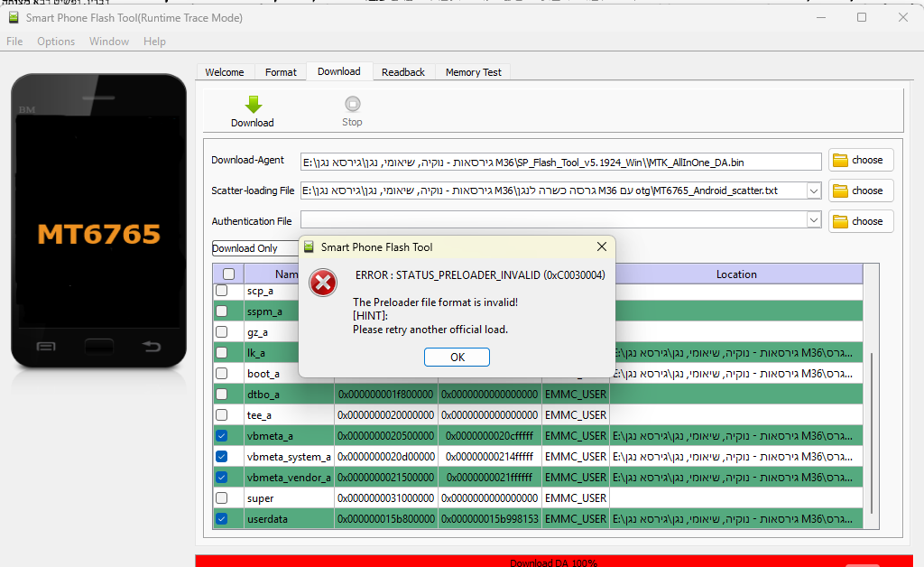This screenshot has height=567, width=924.
Task: Click folder choose icon for Authentication File
Action: pos(841,221)
